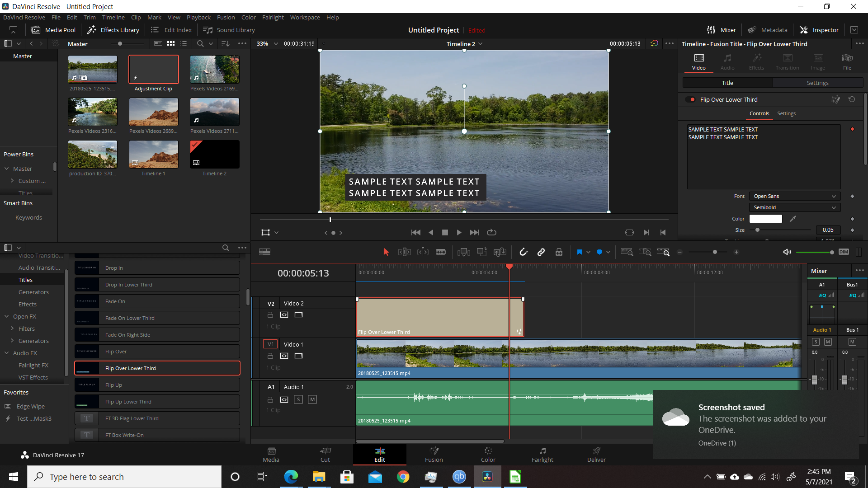Click the Replace Clip icon
The image size is (868, 488).
click(x=500, y=252)
